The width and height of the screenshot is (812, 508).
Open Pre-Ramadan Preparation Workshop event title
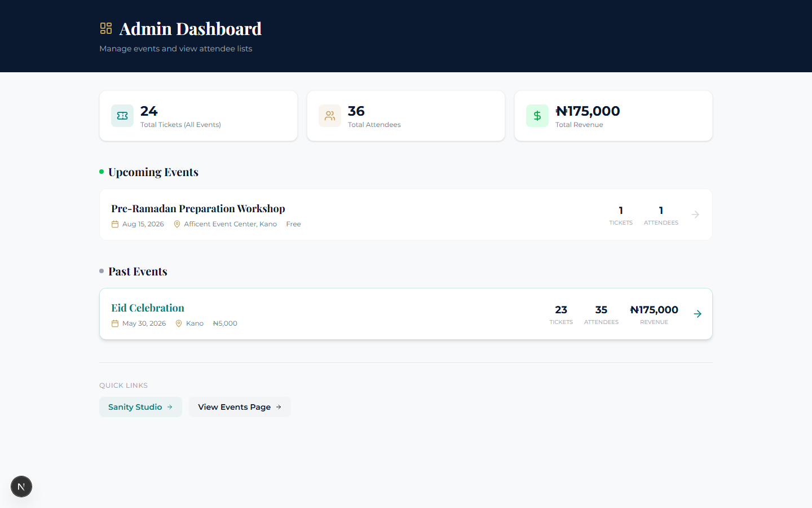tap(198, 208)
